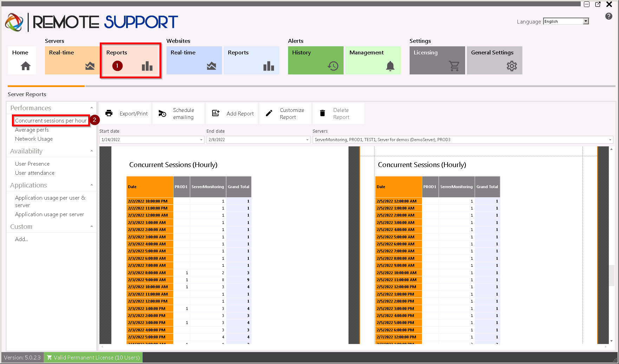Select Application usage per user & server
619x364 pixels.
50,201
